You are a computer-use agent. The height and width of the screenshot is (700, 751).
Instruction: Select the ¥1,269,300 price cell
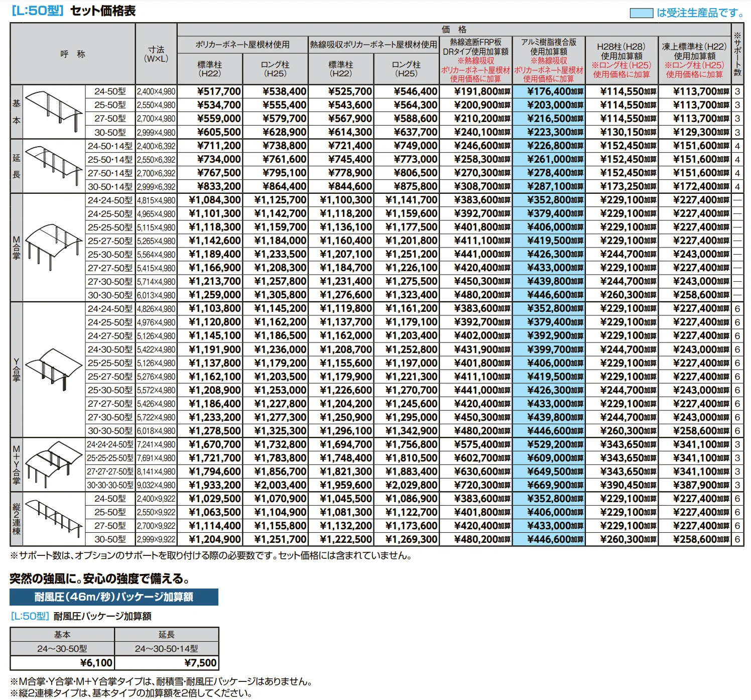406,539
